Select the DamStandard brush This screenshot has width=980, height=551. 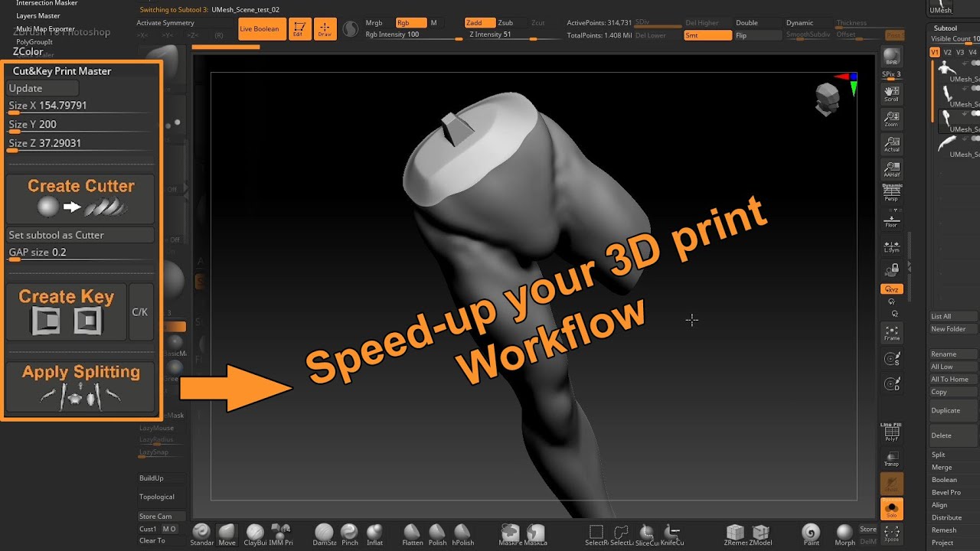click(325, 534)
